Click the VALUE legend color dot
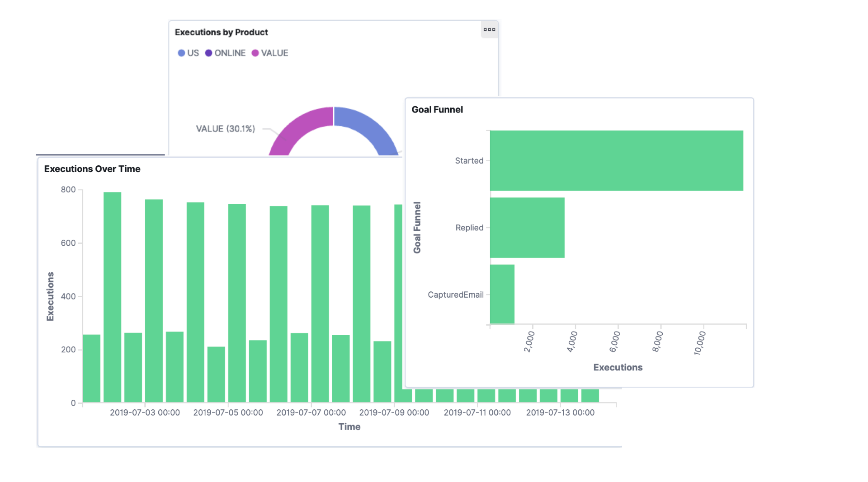The width and height of the screenshot is (868, 482). [255, 53]
